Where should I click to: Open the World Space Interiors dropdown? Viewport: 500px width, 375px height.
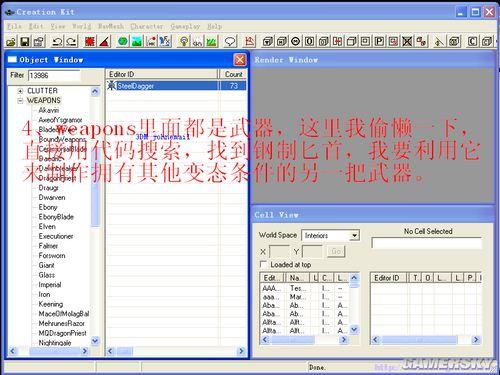354,235
